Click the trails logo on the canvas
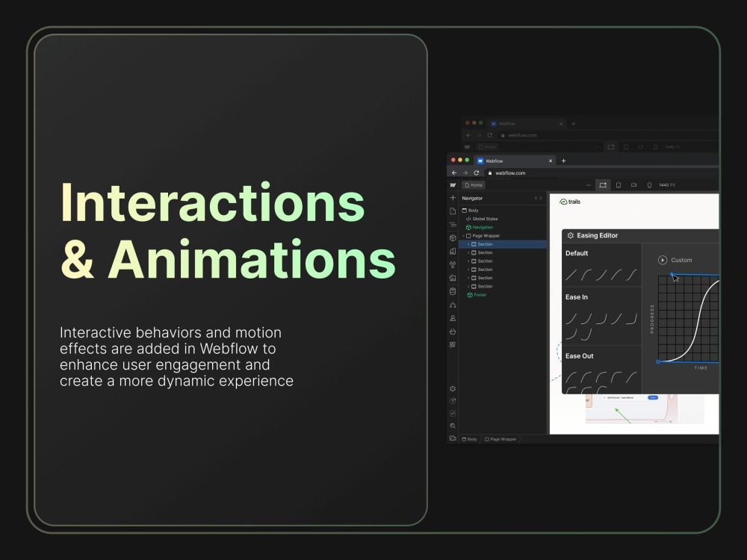 click(x=570, y=202)
